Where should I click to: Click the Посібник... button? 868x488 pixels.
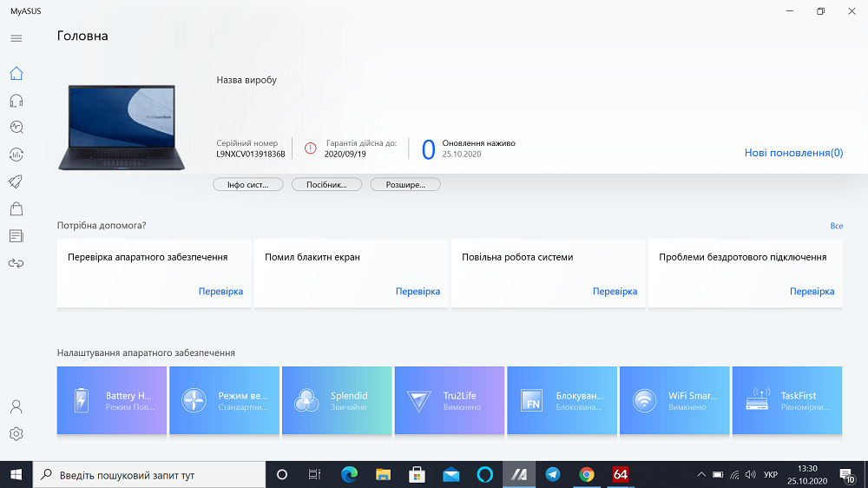[326, 184]
